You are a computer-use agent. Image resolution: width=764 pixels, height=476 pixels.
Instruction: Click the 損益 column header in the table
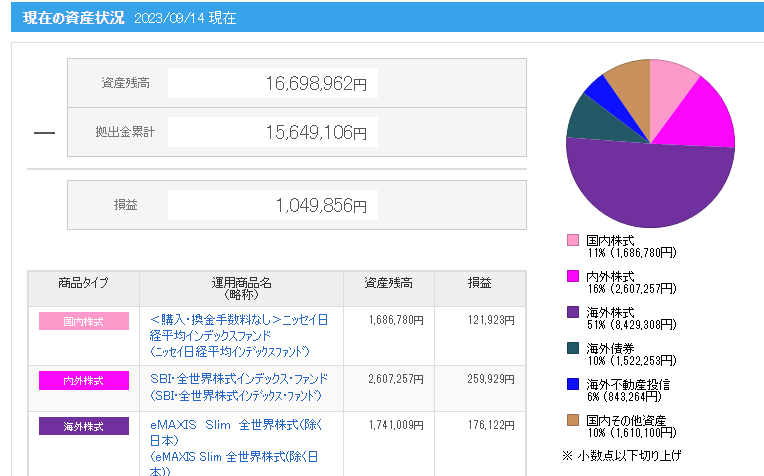[x=479, y=283]
